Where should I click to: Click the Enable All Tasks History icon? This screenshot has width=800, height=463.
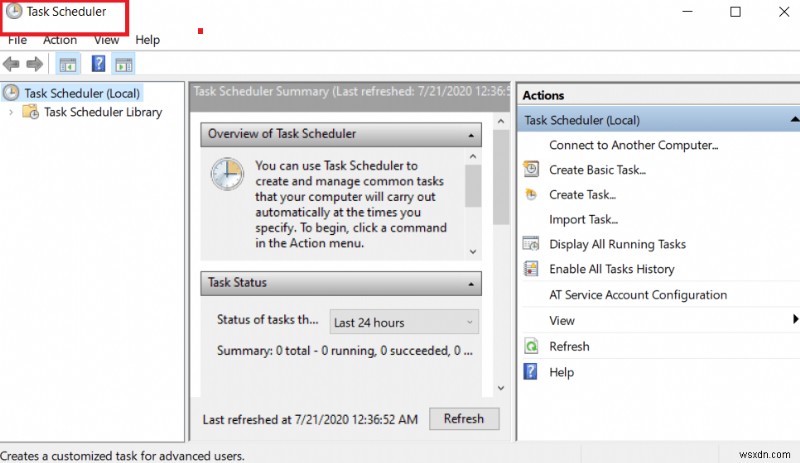(x=531, y=269)
